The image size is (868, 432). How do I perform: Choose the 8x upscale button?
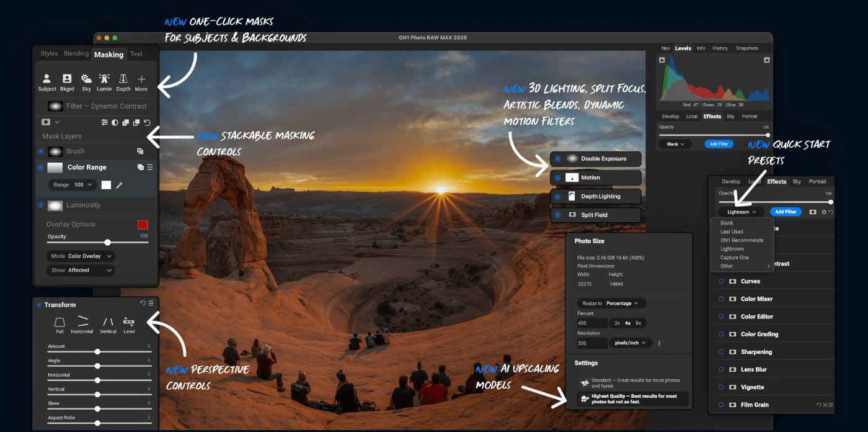pyautogui.click(x=639, y=323)
